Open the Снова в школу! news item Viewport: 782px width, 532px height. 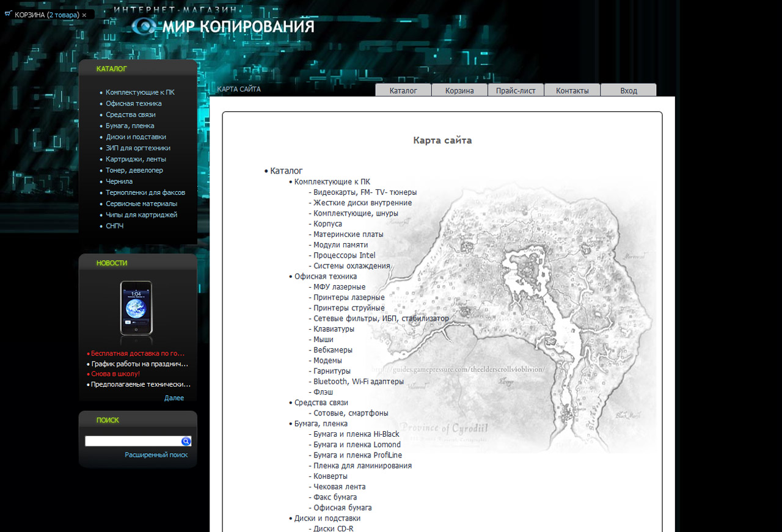tap(115, 373)
